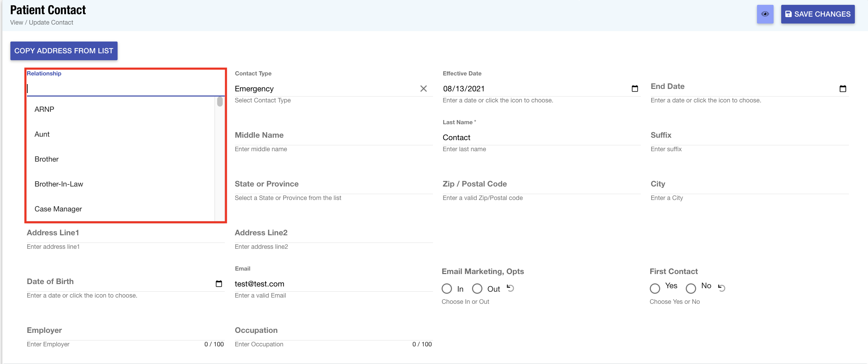Reset the First Contact selection
The height and width of the screenshot is (364, 868).
721,288
